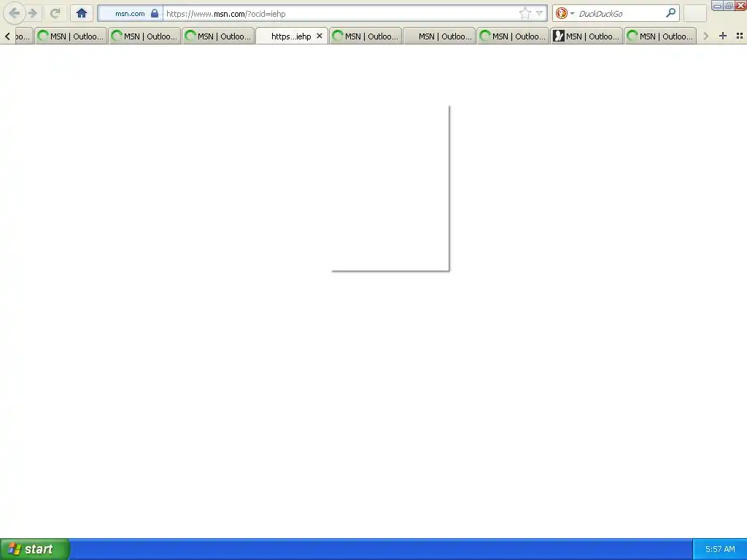Switch to MSN tab with dark favicon

tap(587, 36)
